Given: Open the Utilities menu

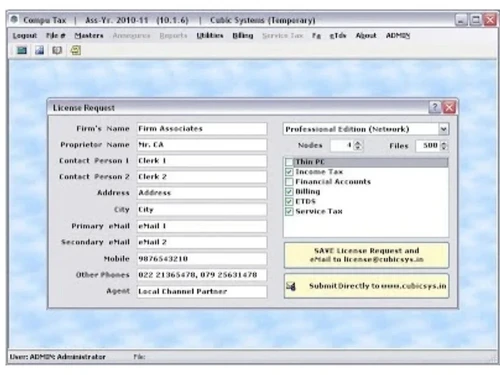Looking at the screenshot, I should (x=210, y=35).
